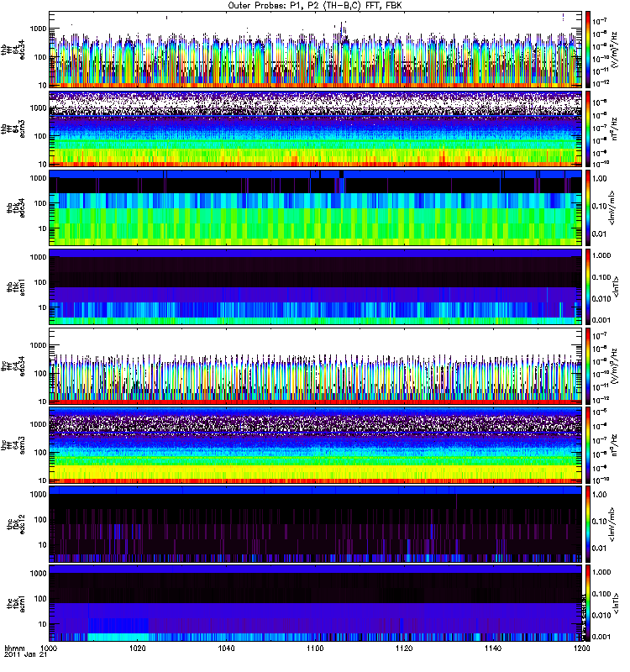630x672 pixels.
Task: Click the <|nT|> unit label of thc fbk scm1 colorbar
Action: [x=617, y=603]
